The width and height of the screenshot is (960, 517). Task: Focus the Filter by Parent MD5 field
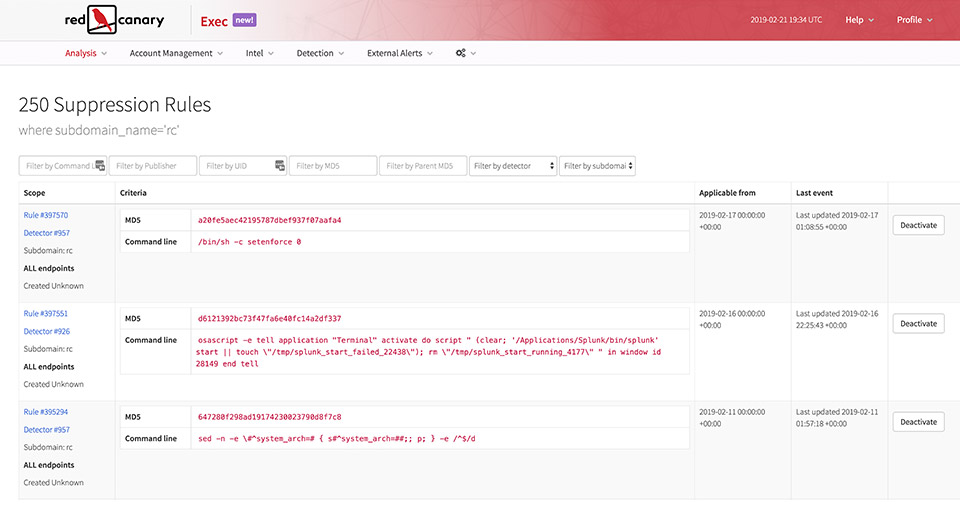tap(422, 166)
